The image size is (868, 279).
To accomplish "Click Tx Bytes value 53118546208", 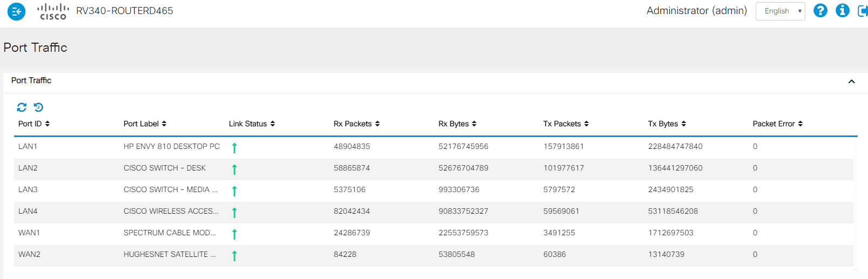I will (x=673, y=211).
